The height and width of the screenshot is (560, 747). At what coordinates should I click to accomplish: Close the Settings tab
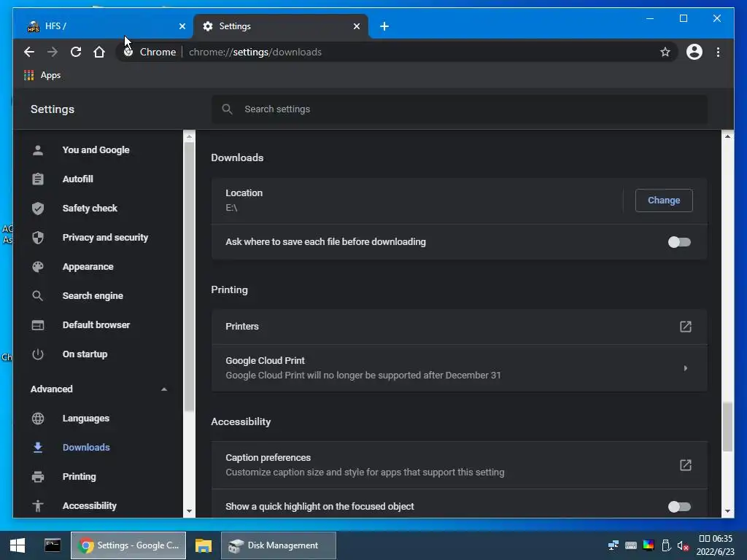(356, 26)
